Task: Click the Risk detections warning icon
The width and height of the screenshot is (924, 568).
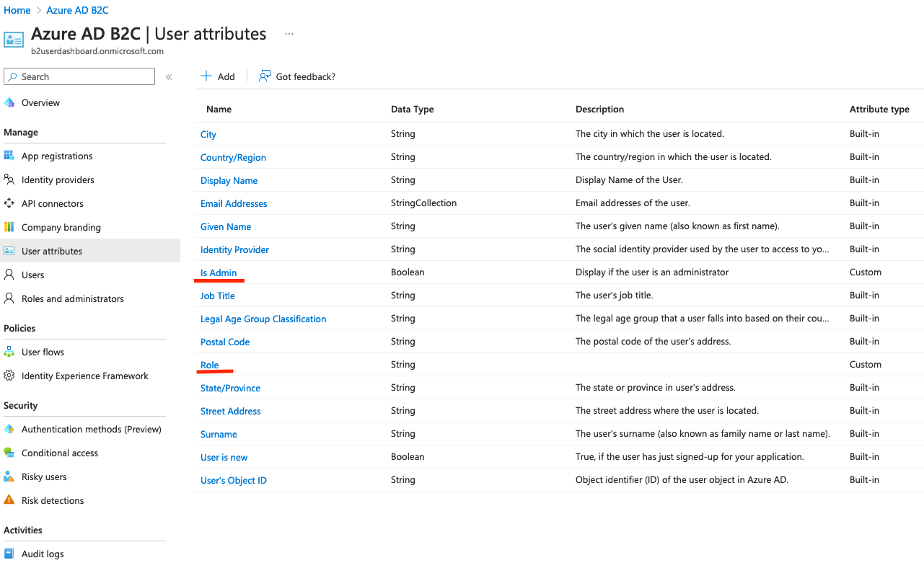Action: tap(9, 500)
